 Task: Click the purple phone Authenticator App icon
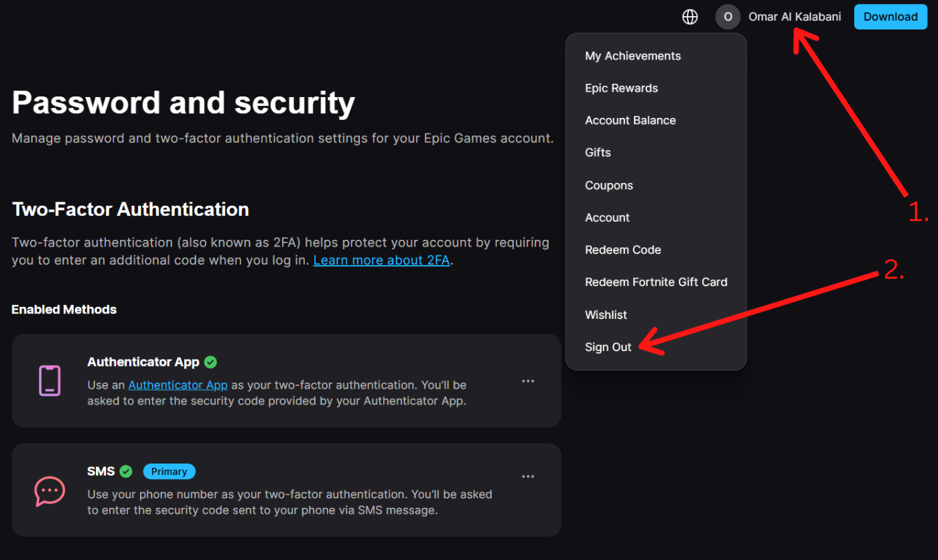[x=50, y=380]
